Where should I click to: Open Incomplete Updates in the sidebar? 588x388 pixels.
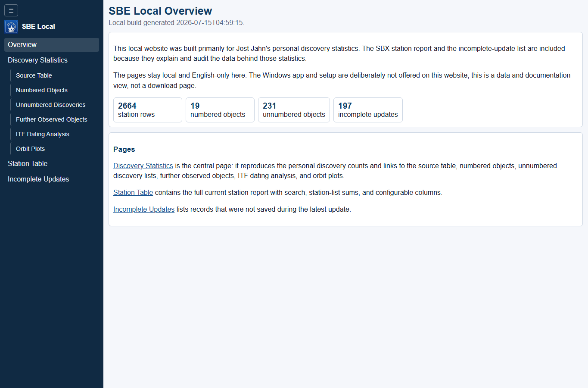tap(52, 179)
